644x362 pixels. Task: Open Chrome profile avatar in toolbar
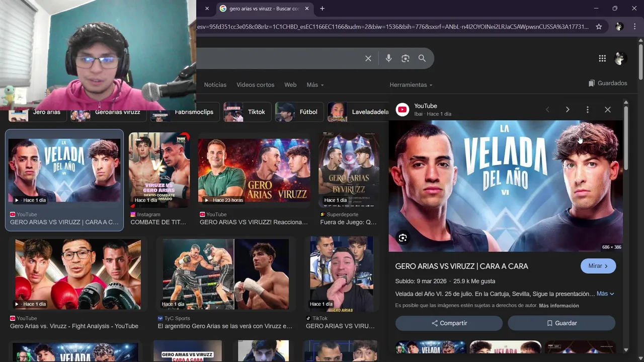pyautogui.click(x=619, y=27)
